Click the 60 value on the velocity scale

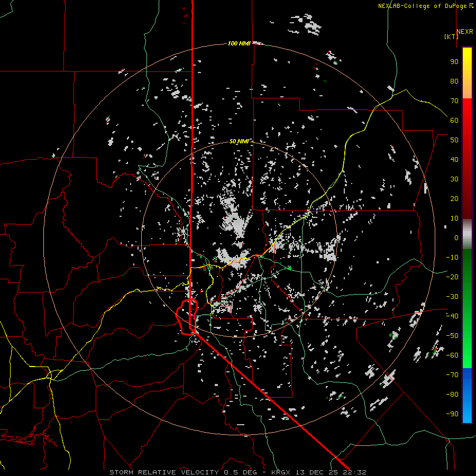[x=454, y=121]
